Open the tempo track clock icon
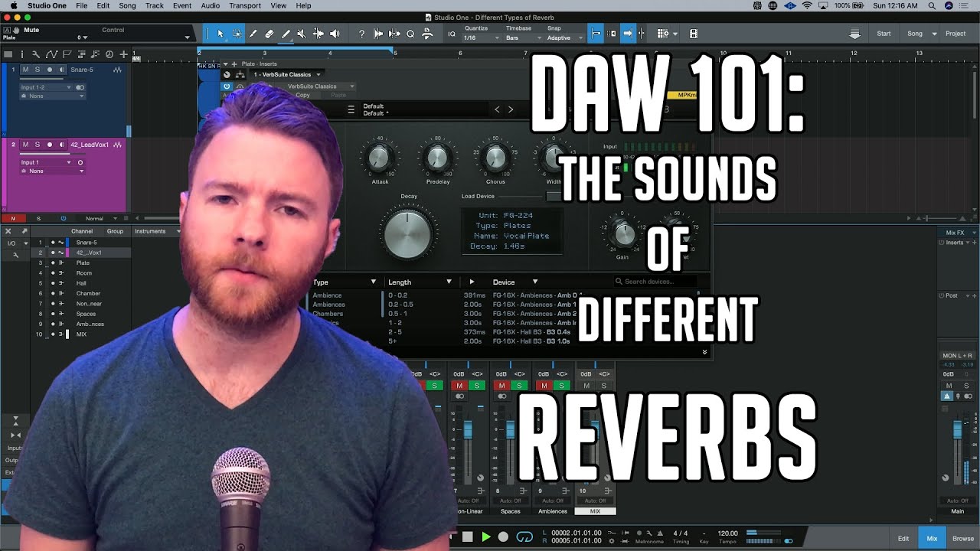Viewport: 980px width, 551px height. pos(109,54)
